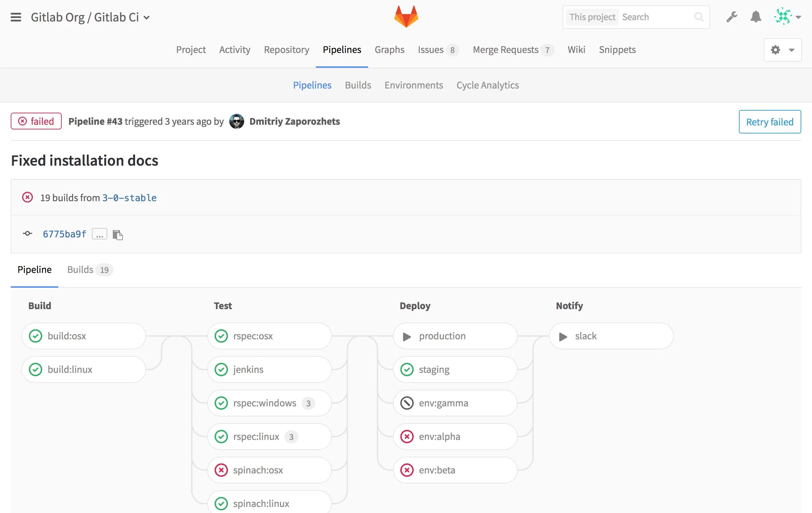Click the wrench/settings tool icon
The image size is (812, 513).
pos(731,16)
